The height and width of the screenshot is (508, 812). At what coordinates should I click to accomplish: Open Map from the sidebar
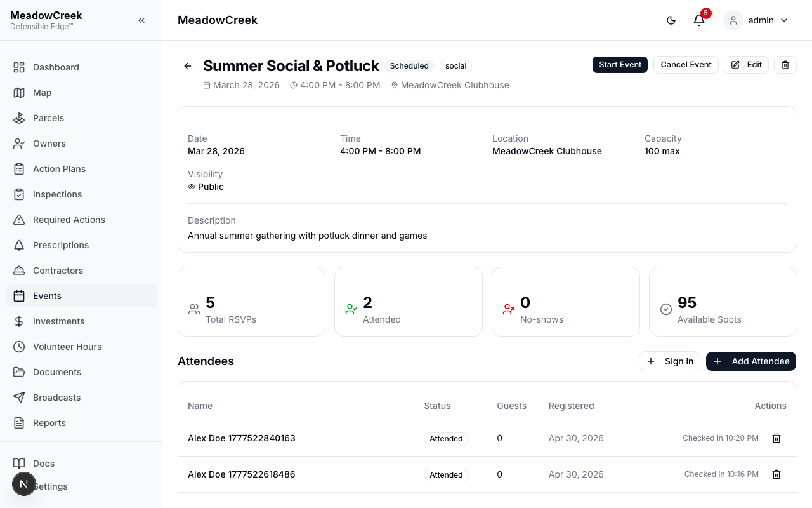pos(81,93)
